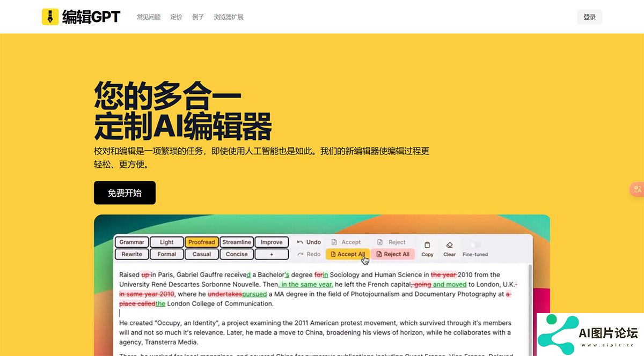This screenshot has width=644, height=356.
Task: Toggle the Fine-tuned switch
Action: pos(475,245)
